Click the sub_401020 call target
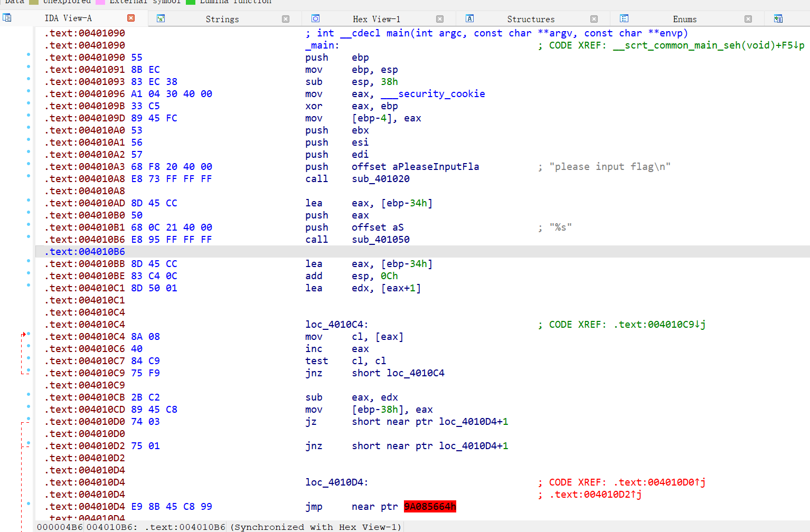The image size is (810, 532). tap(381, 179)
